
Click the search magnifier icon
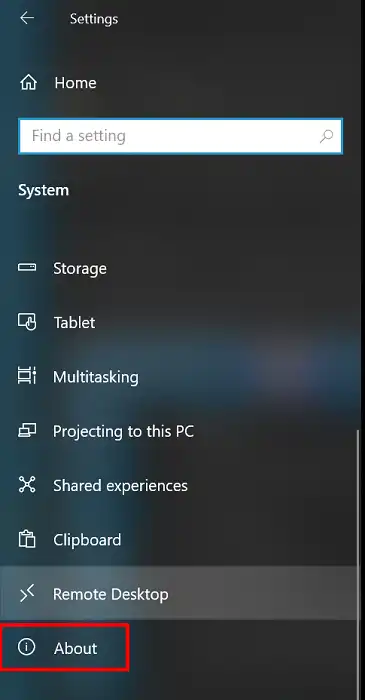(x=326, y=136)
